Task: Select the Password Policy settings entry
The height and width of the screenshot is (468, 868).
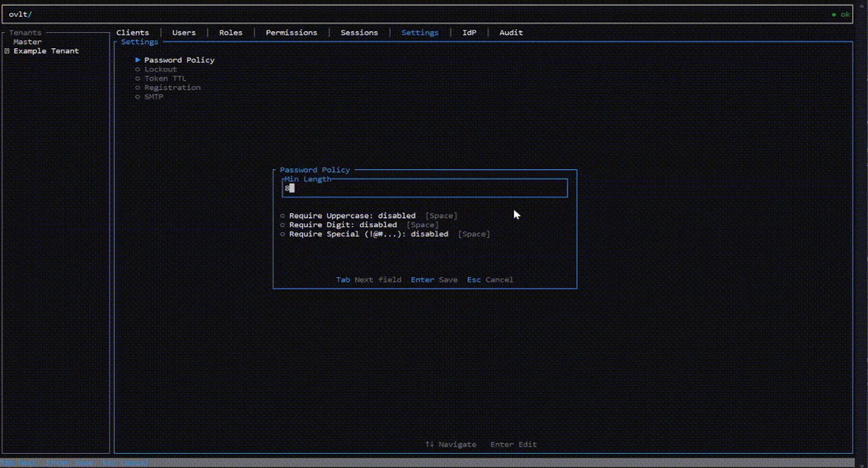Action: [179, 60]
